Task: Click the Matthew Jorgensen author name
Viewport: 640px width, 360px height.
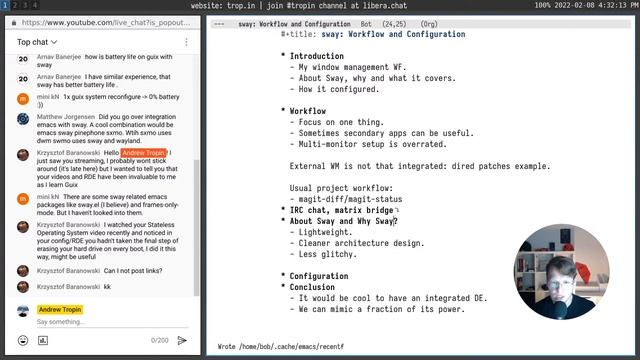Action: [66, 117]
